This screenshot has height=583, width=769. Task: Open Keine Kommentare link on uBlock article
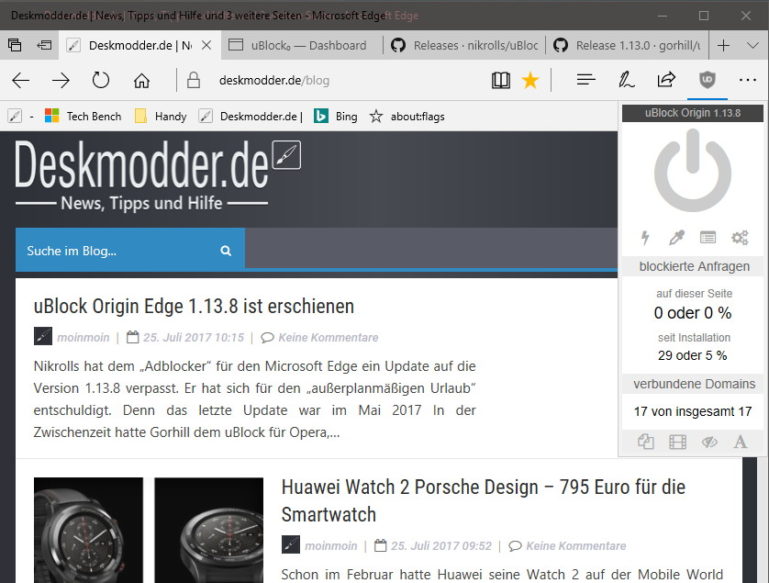pyautogui.click(x=328, y=337)
